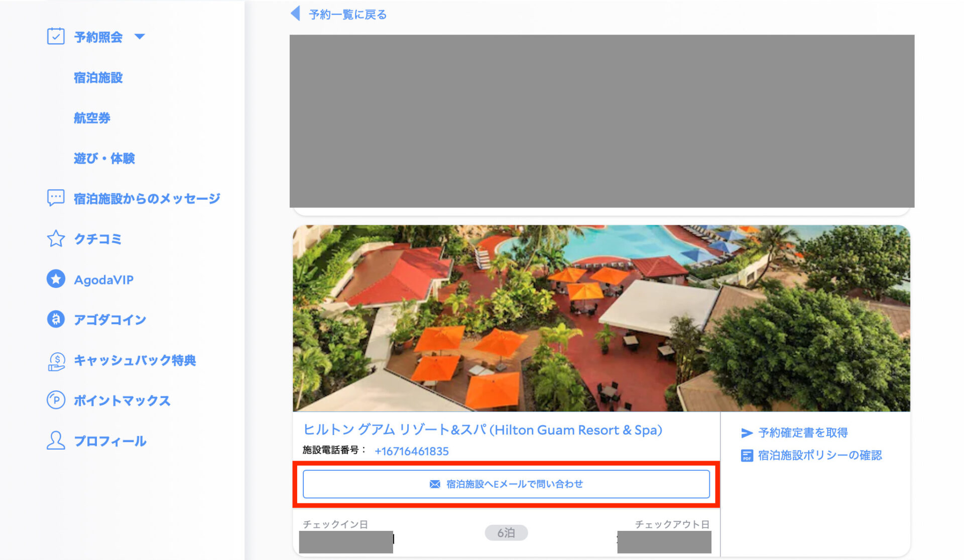Screen dimensions: 964x560
Task: Click the 6泊 nights badge
Action: pyautogui.click(x=506, y=533)
